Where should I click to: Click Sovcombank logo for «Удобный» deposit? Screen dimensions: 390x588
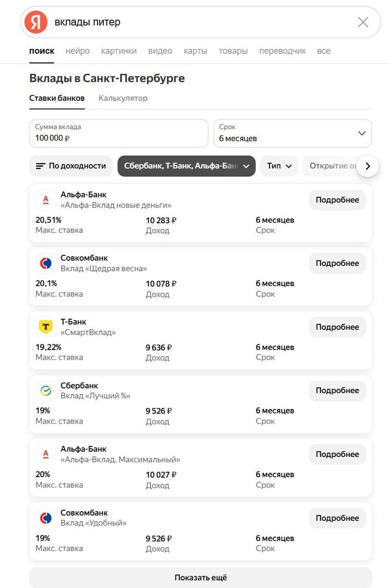(x=46, y=518)
